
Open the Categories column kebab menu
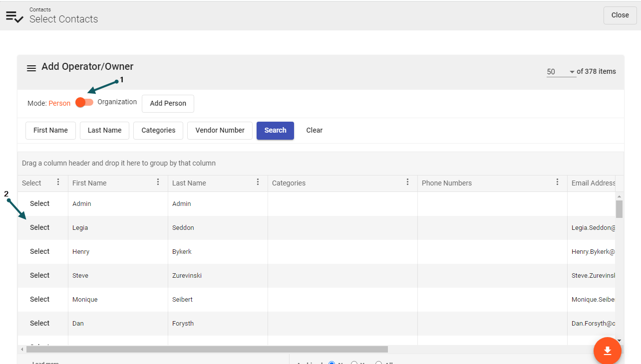click(x=408, y=182)
